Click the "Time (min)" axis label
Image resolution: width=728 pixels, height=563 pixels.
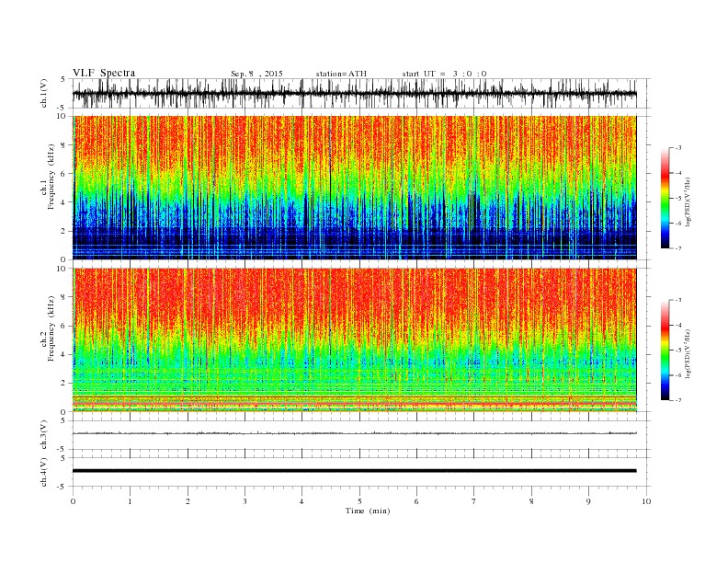click(x=368, y=511)
